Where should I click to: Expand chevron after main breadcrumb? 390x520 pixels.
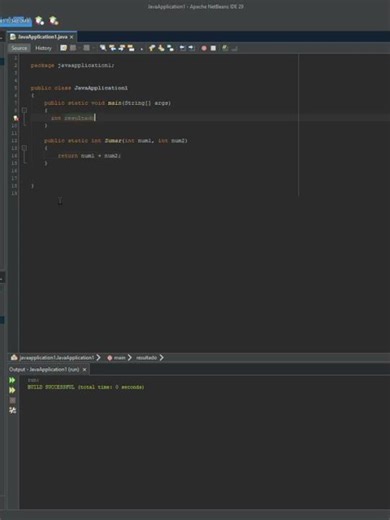point(130,358)
